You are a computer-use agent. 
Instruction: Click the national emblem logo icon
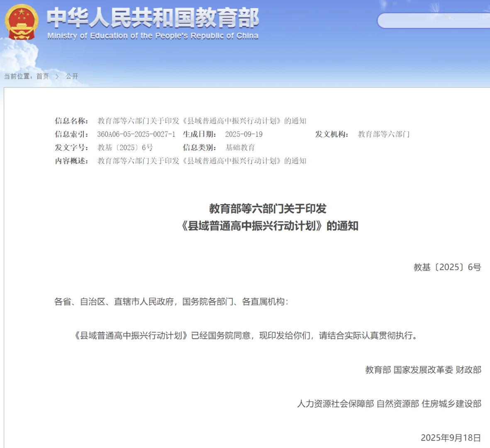[x=22, y=22]
